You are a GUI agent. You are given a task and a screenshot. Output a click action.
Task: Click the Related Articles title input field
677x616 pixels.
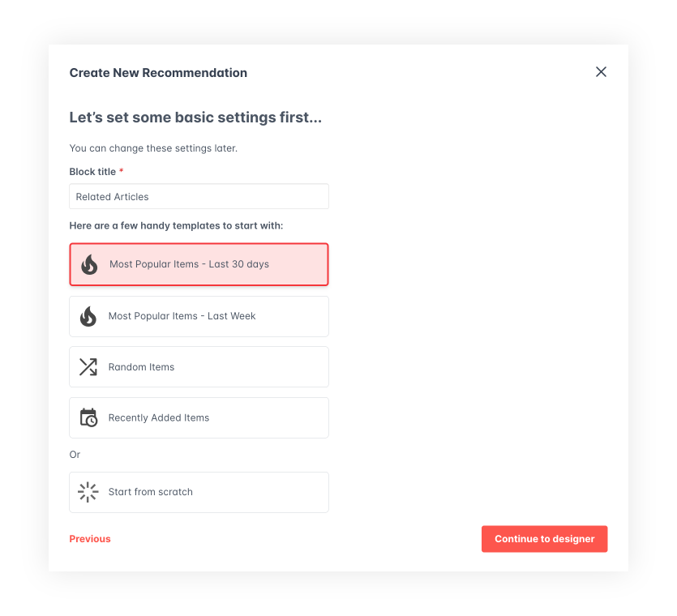(x=199, y=196)
